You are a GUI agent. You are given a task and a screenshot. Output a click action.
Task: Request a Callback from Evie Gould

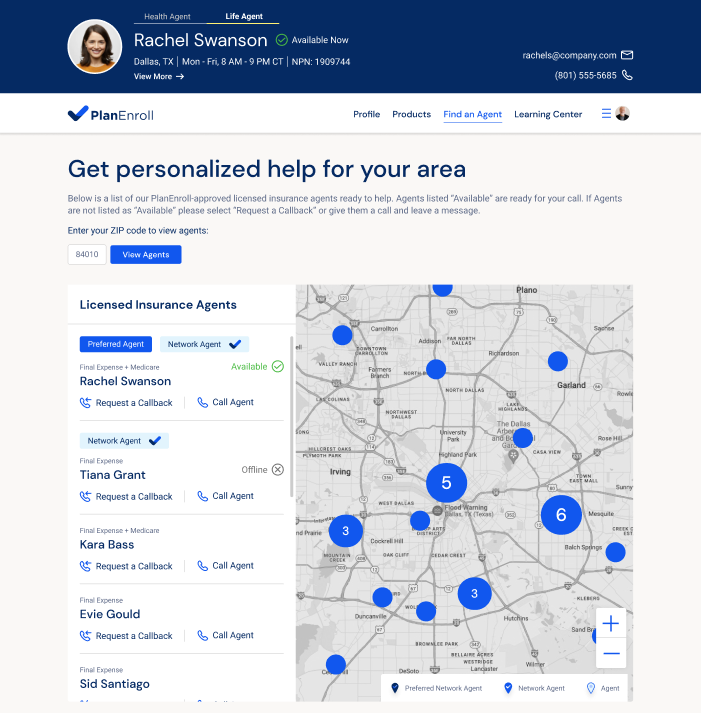tap(134, 636)
